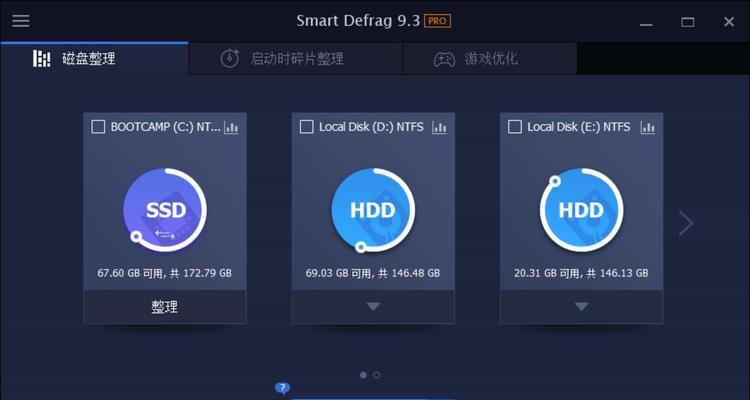Viewport: 750px width, 400px height.
Task: Click the gamepad icon in 游戏优化 tab
Action: 444,59
